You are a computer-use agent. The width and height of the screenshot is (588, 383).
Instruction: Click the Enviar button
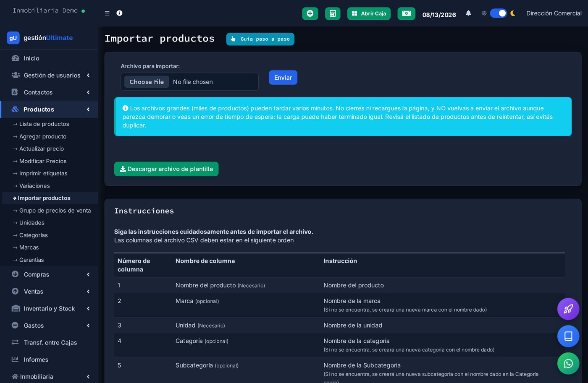click(283, 78)
